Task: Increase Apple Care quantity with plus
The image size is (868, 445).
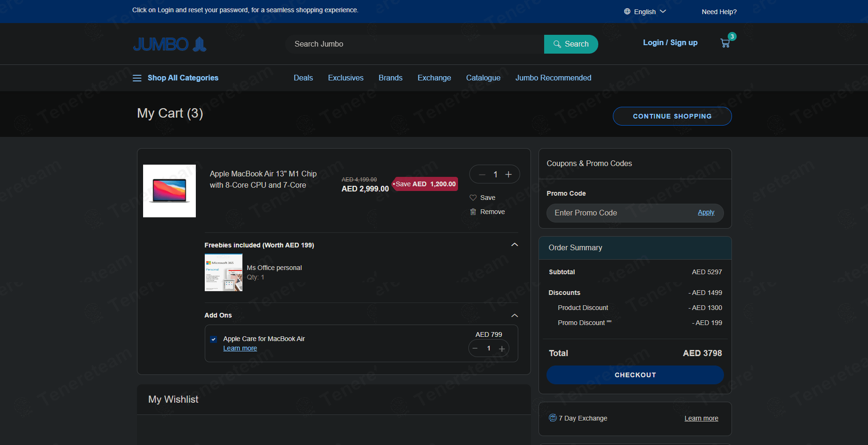Action: [x=502, y=349]
